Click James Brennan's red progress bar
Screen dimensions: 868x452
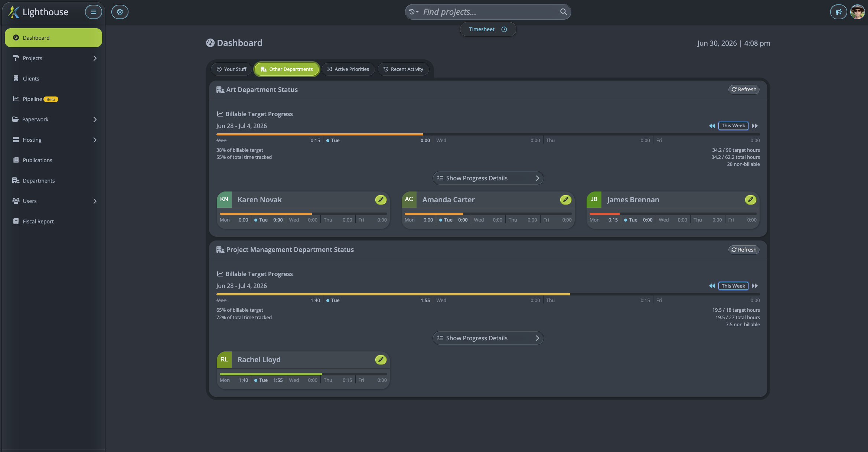[604, 214]
